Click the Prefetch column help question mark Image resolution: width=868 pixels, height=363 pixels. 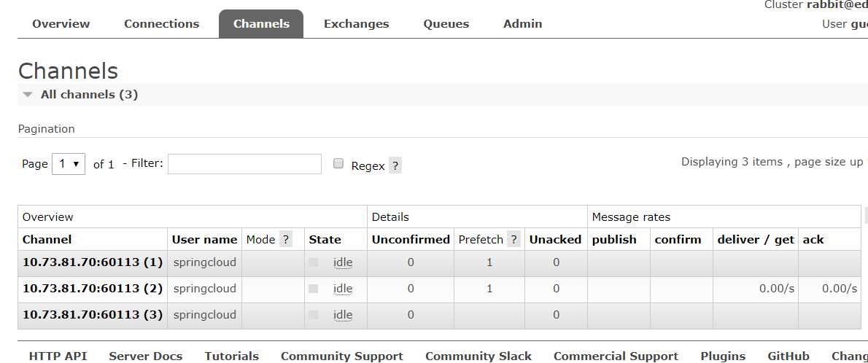(514, 239)
